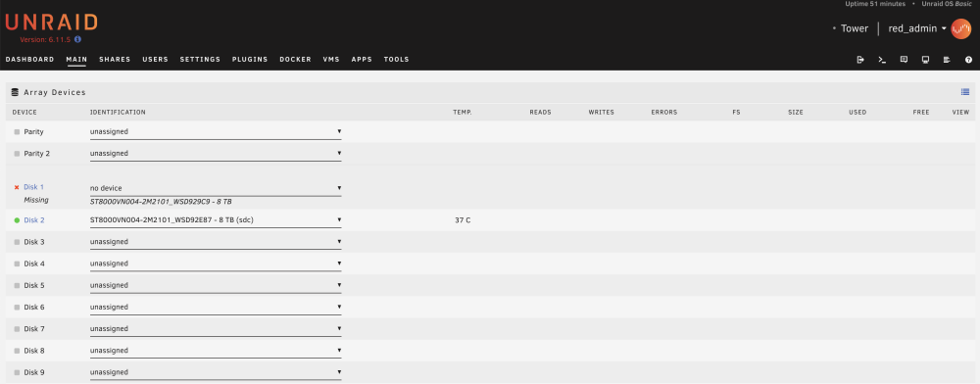The height and width of the screenshot is (384, 980).
Task: Open the system Log icon
Action: pos(947,60)
